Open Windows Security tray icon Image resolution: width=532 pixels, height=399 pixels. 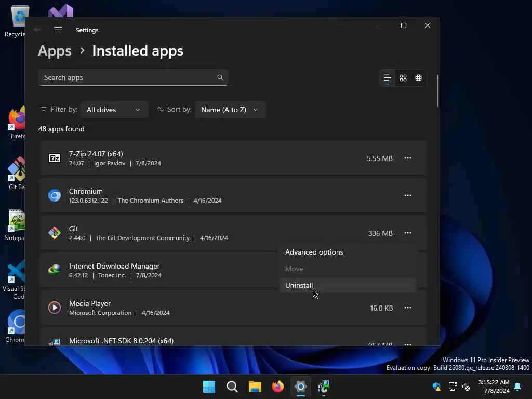point(436,387)
